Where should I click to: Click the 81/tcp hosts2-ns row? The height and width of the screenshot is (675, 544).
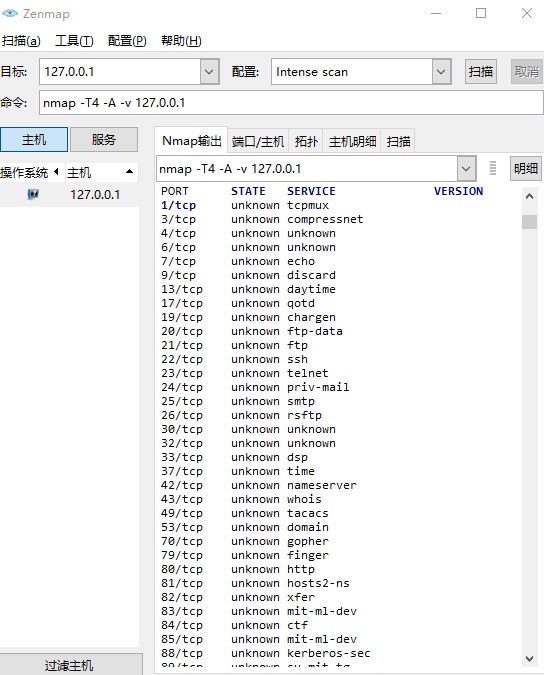pos(255,583)
